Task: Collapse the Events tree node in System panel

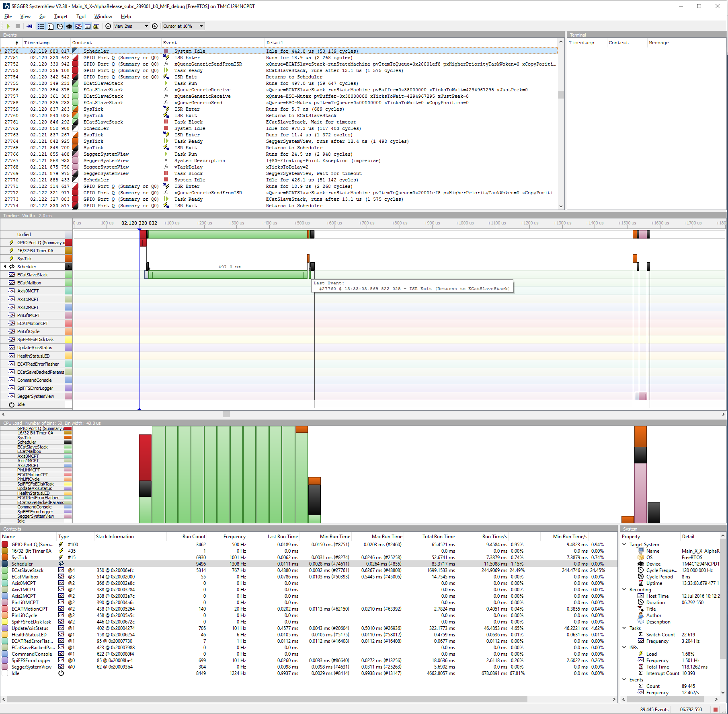Action: 624,679
